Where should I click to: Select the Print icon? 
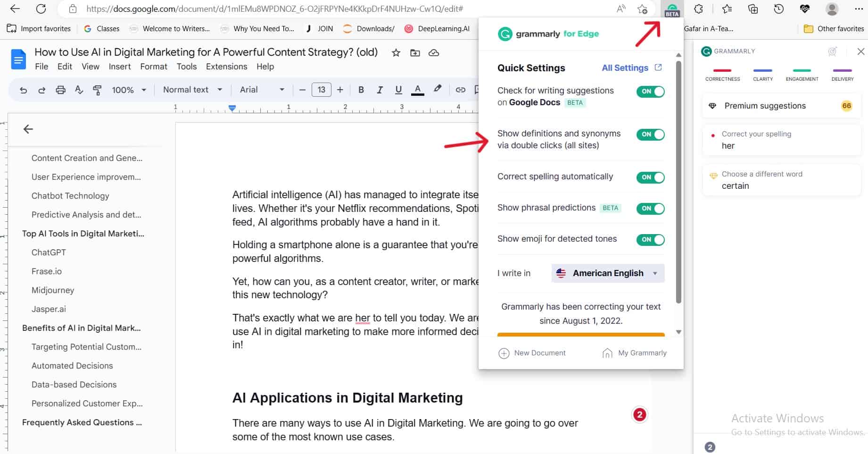[x=60, y=89]
